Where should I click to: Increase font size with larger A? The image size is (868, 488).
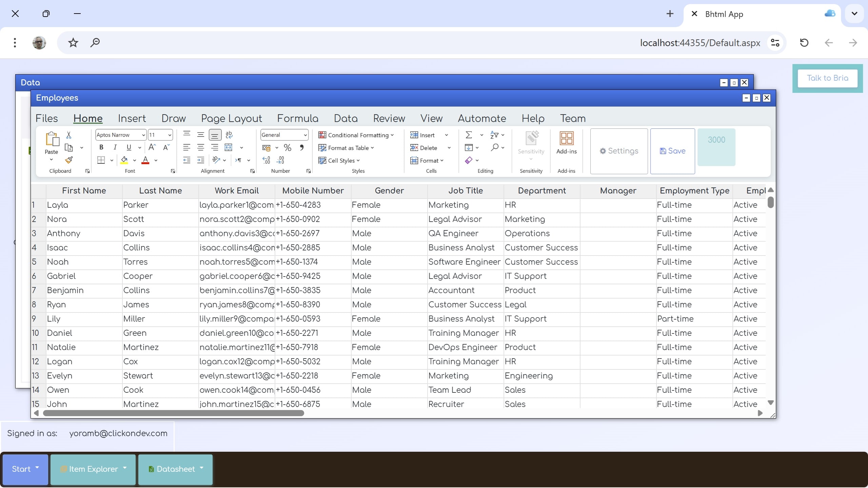coord(152,147)
